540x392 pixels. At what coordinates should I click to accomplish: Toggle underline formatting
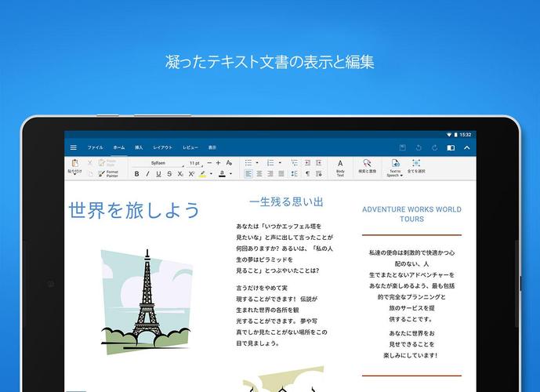pyautogui.click(x=158, y=174)
